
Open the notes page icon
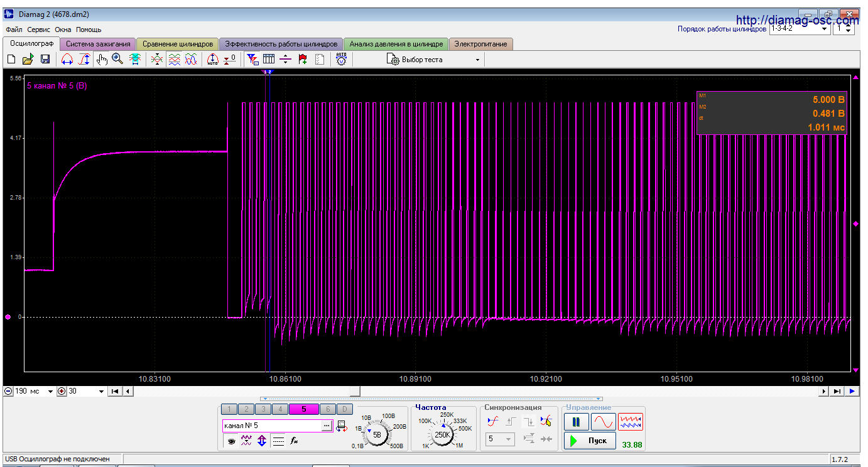[320, 59]
